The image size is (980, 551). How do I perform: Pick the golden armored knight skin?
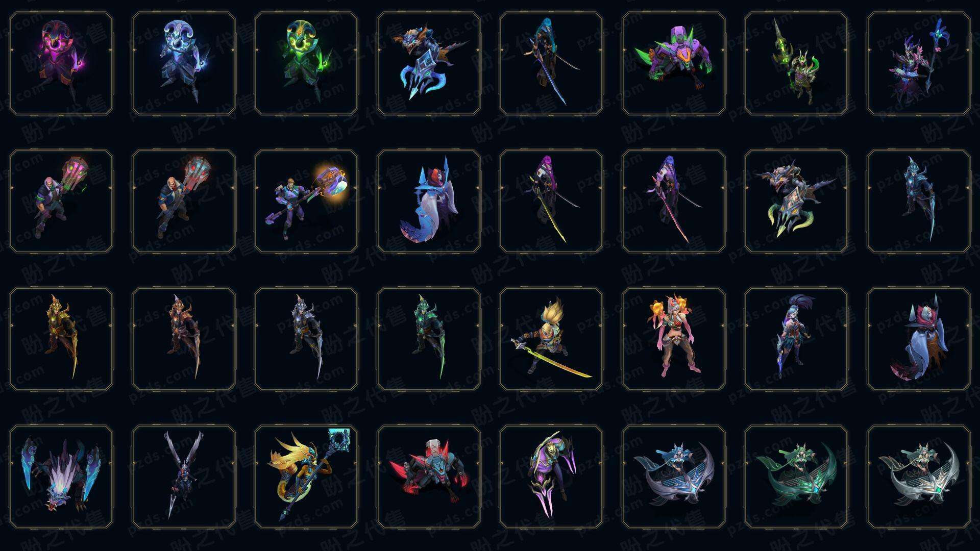coord(61,339)
